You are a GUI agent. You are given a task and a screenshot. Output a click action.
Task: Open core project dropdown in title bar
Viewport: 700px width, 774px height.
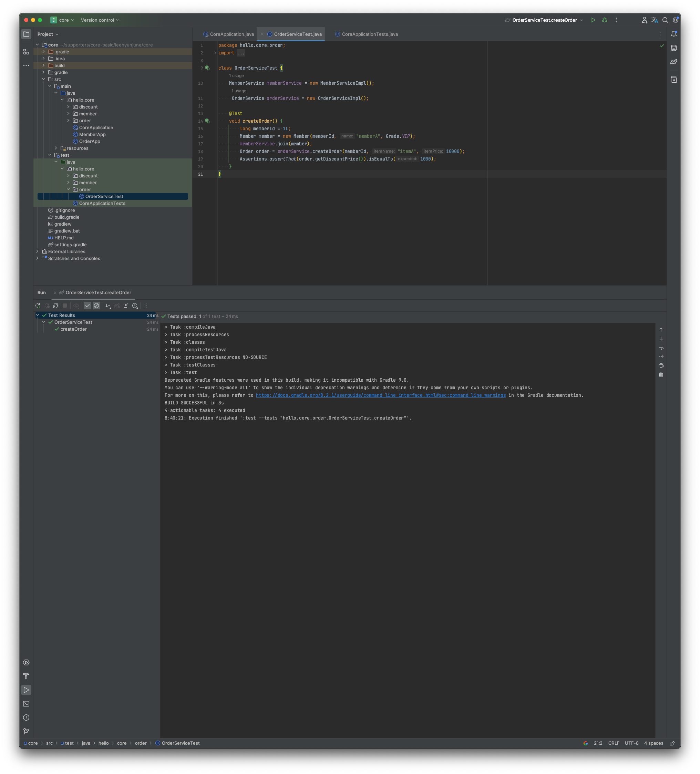point(63,20)
